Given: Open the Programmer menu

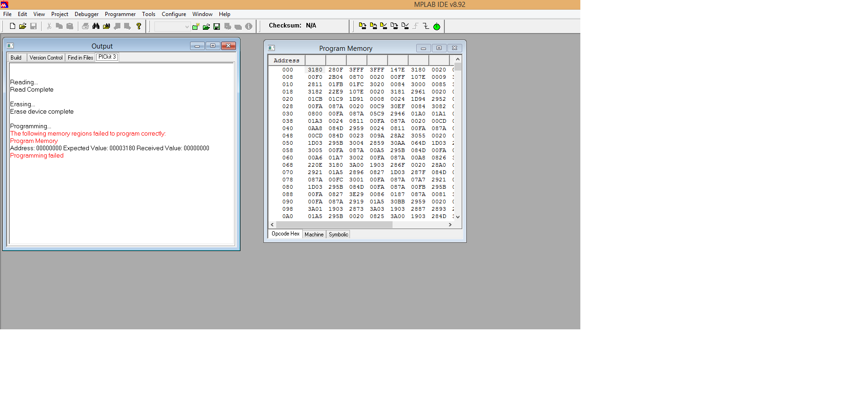Looking at the screenshot, I should [x=120, y=14].
